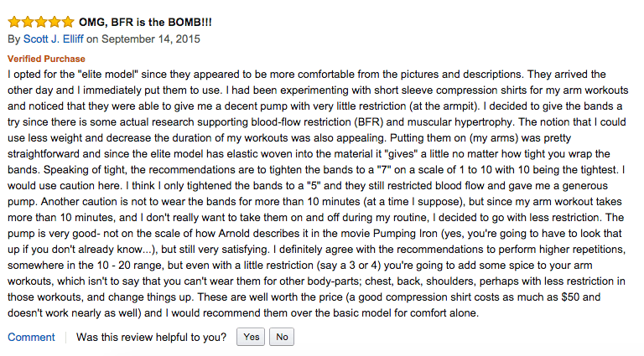The width and height of the screenshot is (644, 356).
Task: Click the date September 14, 2015
Action: (151, 39)
